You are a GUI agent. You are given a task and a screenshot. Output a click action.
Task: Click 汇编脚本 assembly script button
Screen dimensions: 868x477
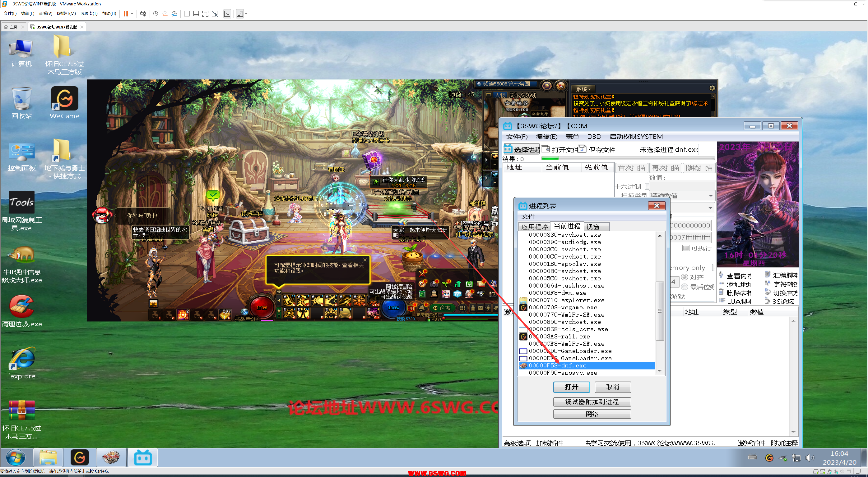pos(781,275)
